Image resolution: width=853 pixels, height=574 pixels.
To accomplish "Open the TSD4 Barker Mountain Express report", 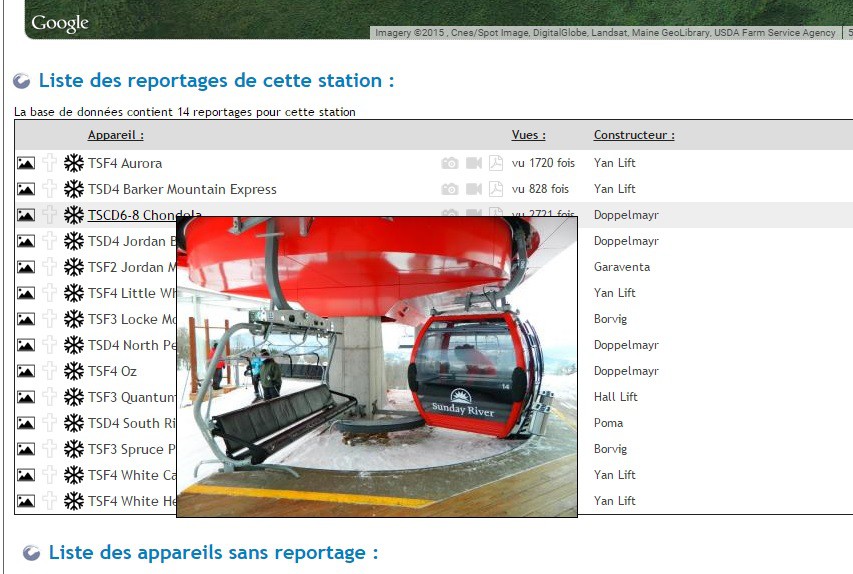I will pyautogui.click(x=182, y=189).
